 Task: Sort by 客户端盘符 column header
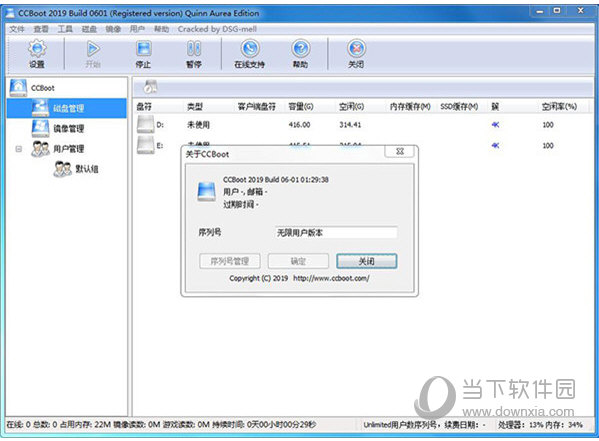(257, 107)
